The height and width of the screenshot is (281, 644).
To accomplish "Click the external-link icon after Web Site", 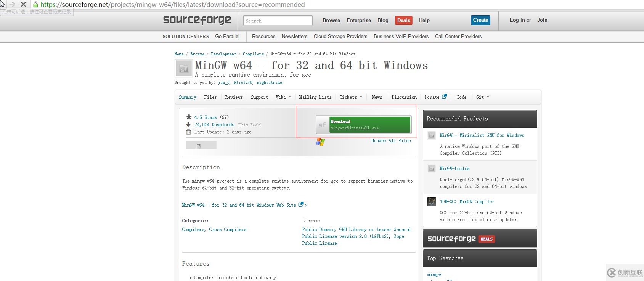I will coord(301,204).
